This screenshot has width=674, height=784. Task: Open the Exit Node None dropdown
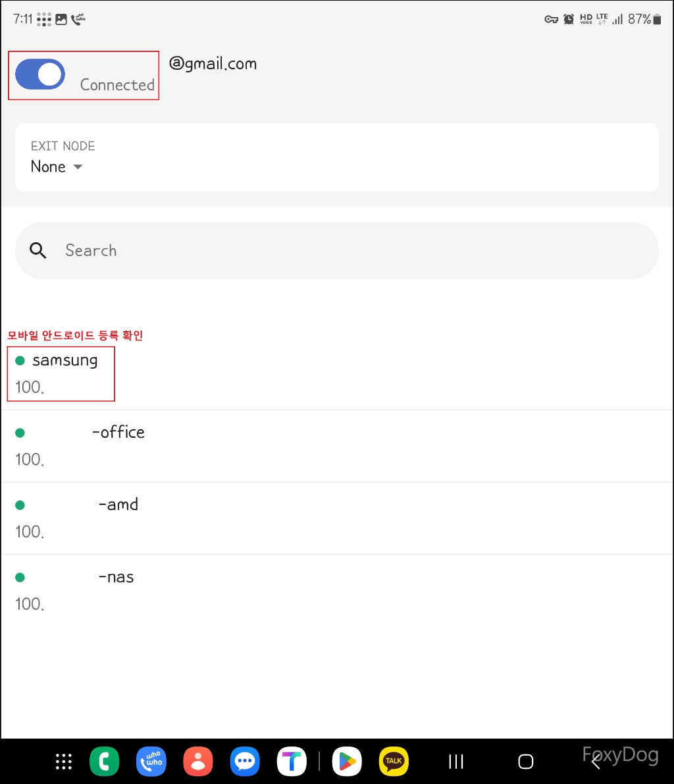click(x=57, y=167)
